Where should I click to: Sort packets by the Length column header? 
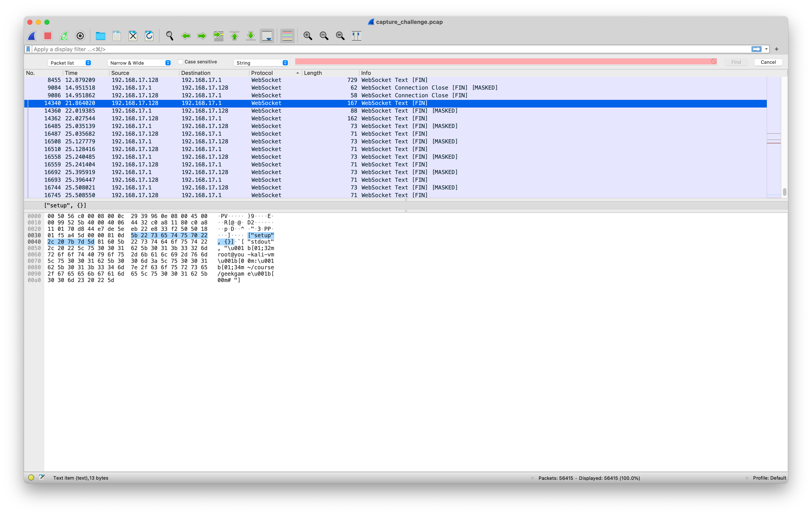(x=331, y=73)
